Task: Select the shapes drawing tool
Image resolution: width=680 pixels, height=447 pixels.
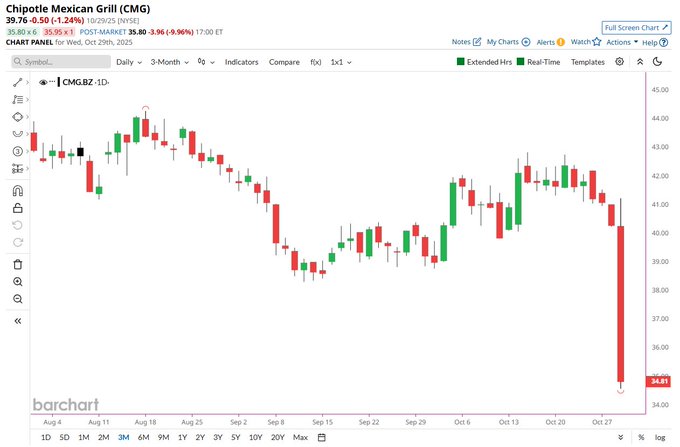Action: (x=17, y=117)
